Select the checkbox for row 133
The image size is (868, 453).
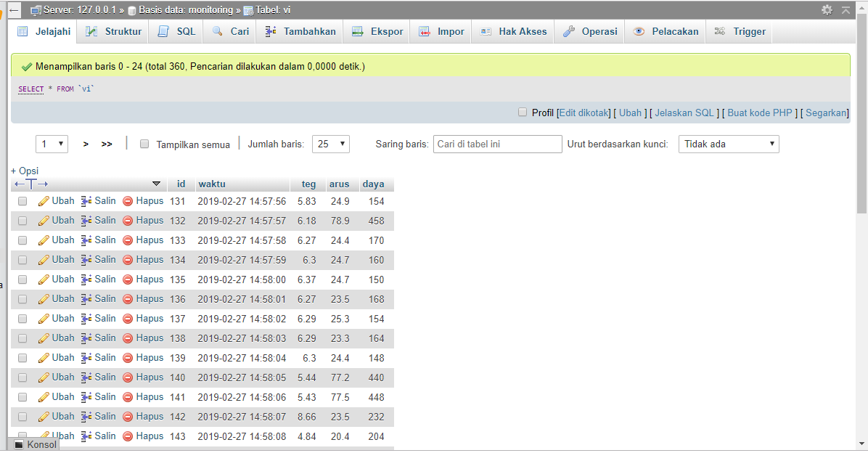click(22, 240)
